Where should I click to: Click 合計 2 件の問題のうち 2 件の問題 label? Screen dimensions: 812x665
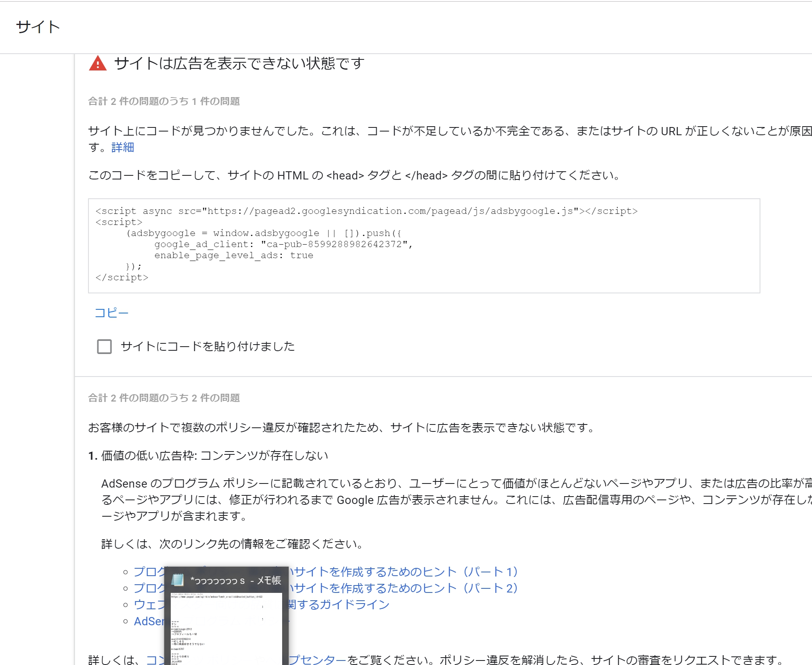tap(164, 398)
